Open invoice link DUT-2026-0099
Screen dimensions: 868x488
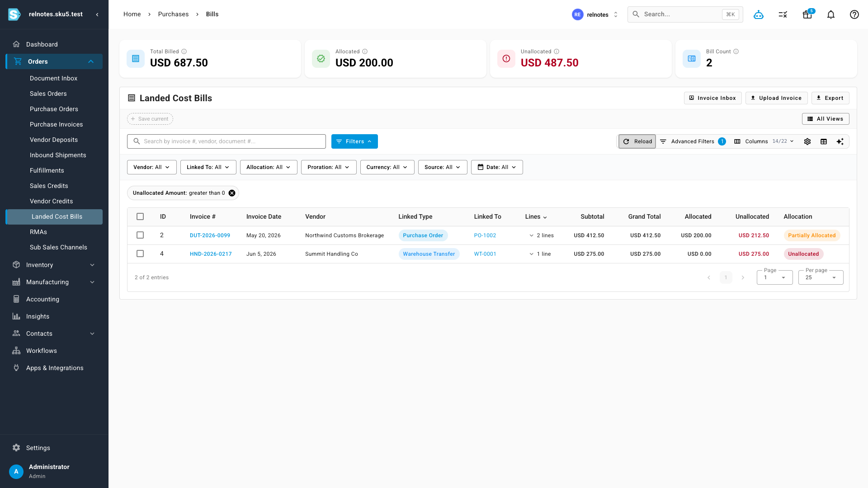point(210,235)
